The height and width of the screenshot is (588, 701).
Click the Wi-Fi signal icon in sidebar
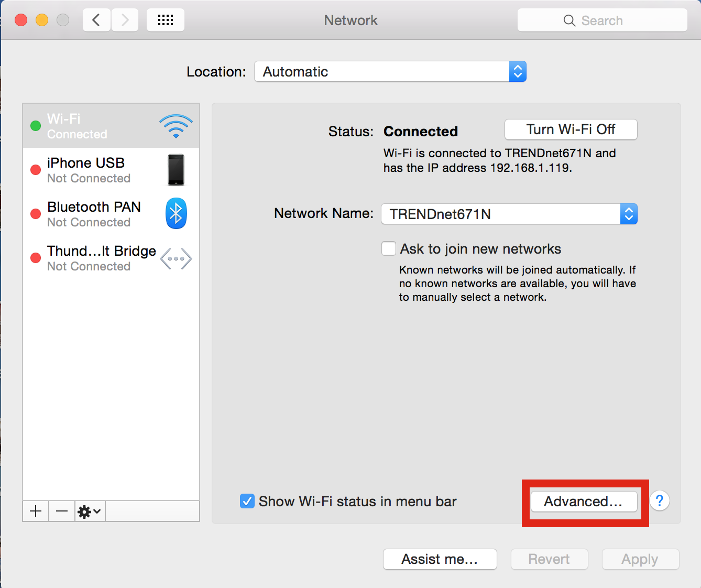tap(176, 126)
